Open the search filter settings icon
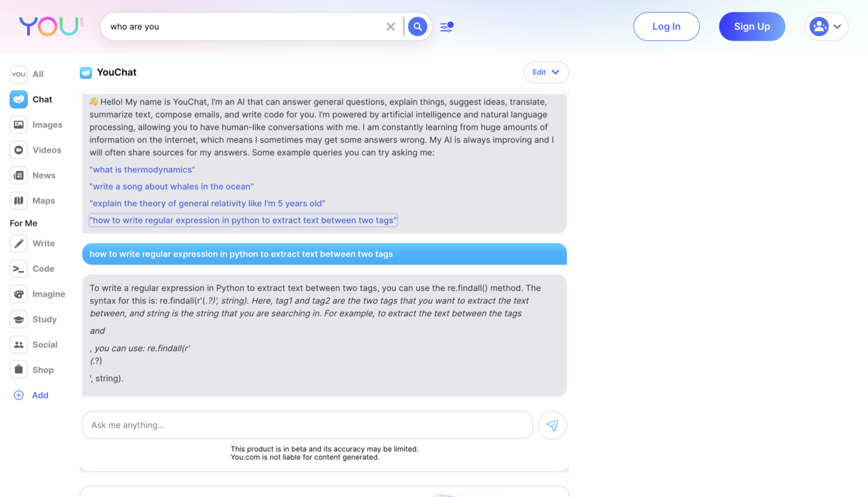The image size is (868, 497). pos(446,26)
